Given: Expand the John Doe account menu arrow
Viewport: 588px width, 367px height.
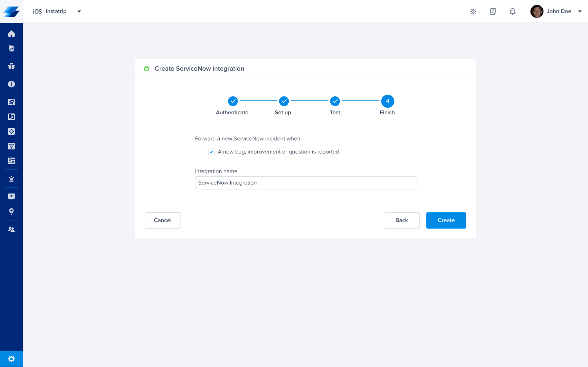Looking at the screenshot, I should 580,11.
